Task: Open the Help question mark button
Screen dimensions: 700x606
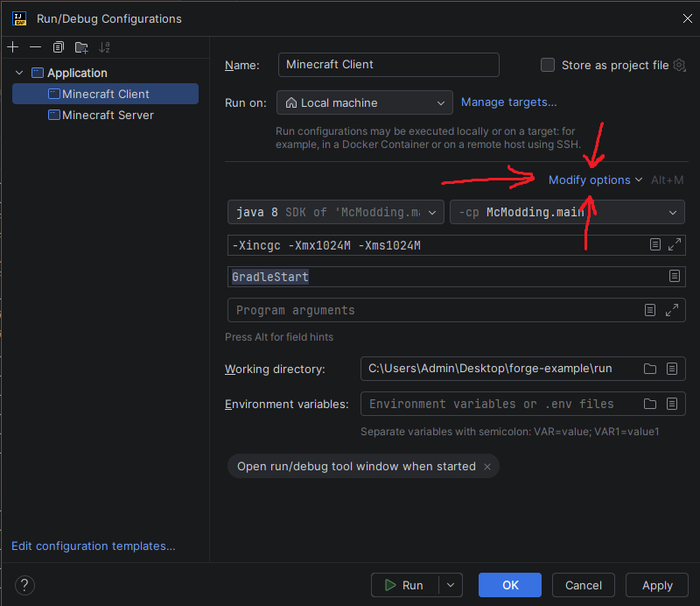Action: click(24, 585)
